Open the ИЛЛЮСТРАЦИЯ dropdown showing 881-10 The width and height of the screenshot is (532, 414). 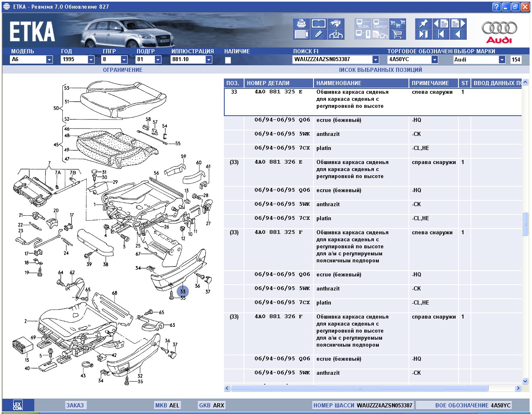pos(209,59)
